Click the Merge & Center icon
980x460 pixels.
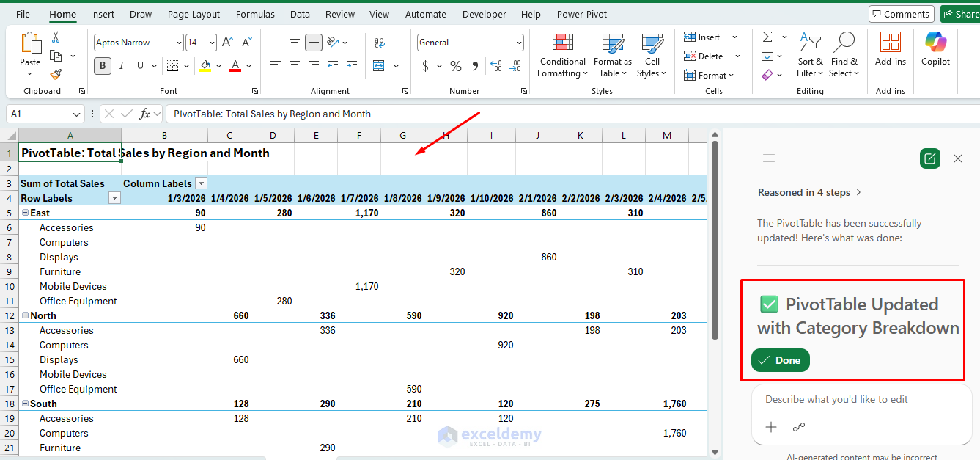tap(379, 66)
